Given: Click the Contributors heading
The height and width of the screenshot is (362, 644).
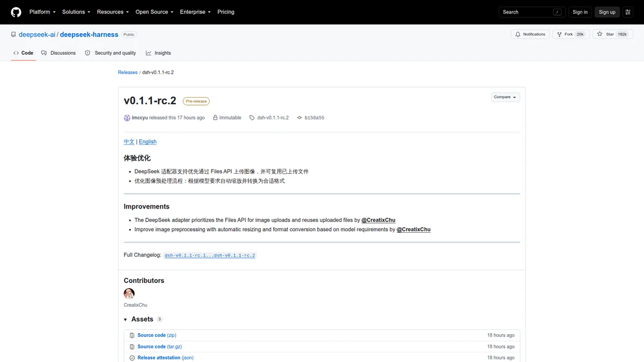Looking at the screenshot, I should 144,280.
